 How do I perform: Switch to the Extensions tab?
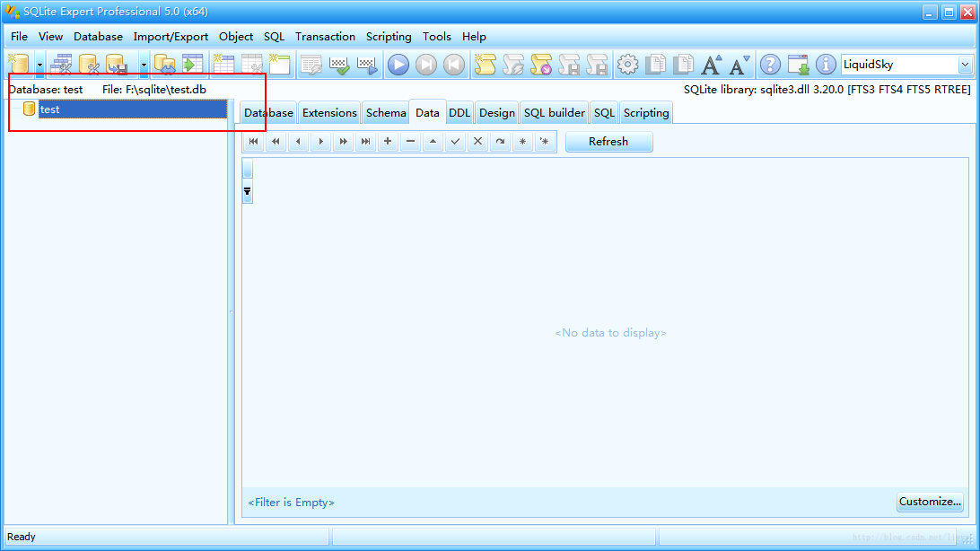pyautogui.click(x=329, y=113)
